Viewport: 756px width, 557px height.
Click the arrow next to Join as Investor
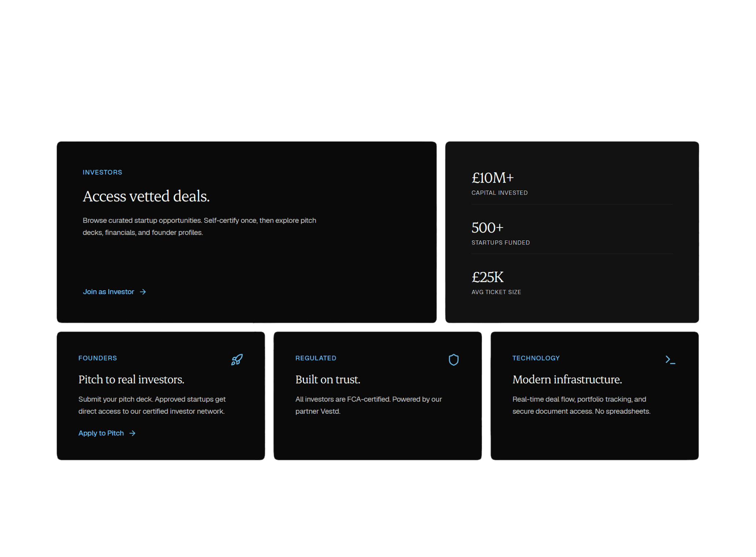(x=143, y=292)
